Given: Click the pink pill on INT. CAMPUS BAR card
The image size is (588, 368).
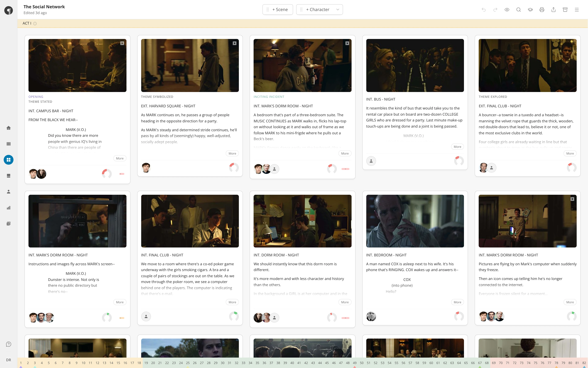Looking at the screenshot, I should [x=122, y=174].
